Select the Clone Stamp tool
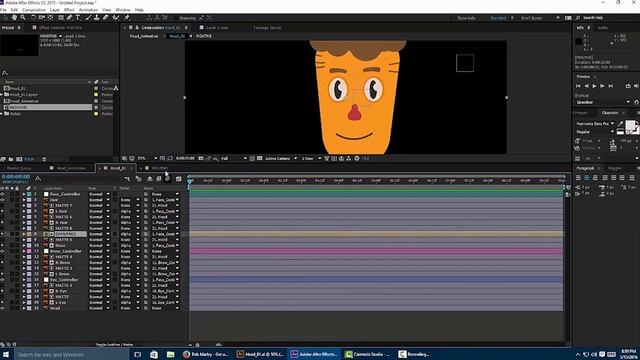Viewport: 640px width, 360px height. [x=97, y=18]
